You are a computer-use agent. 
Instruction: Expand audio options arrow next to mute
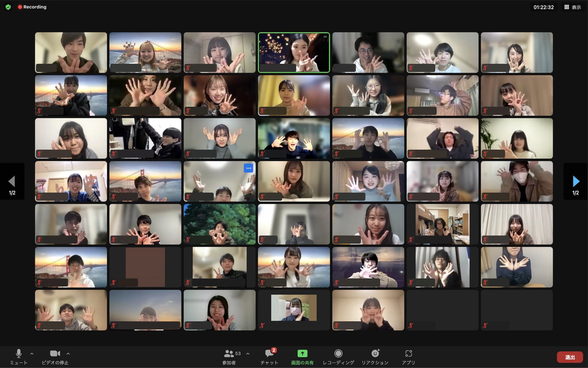32,354
